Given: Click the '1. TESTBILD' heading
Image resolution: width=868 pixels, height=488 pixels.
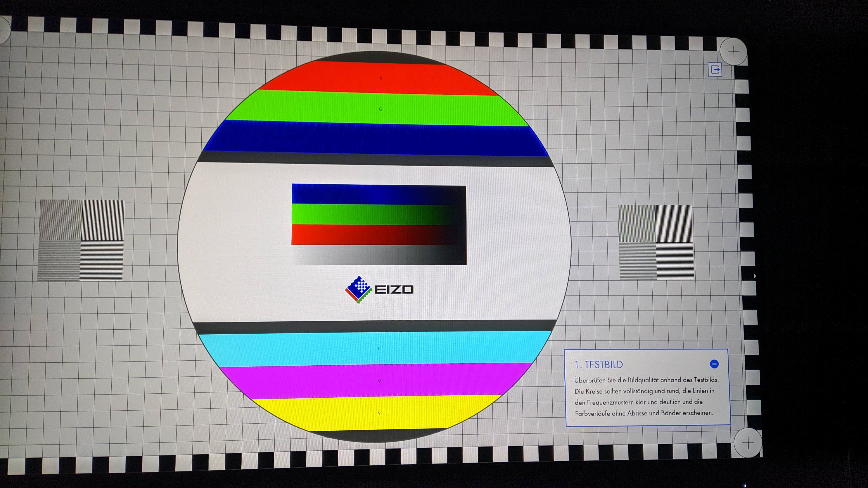Looking at the screenshot, I should click(599, 365).
